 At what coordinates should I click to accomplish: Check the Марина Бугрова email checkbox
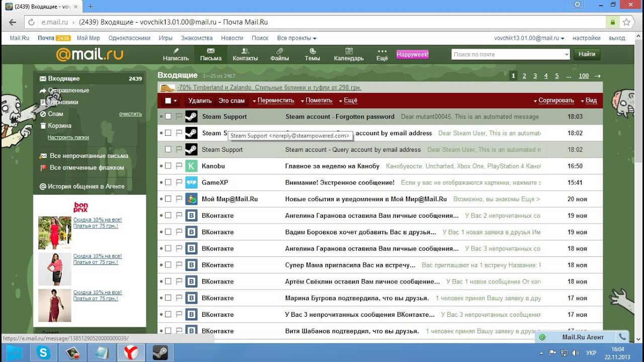click(x=168, y=298)
